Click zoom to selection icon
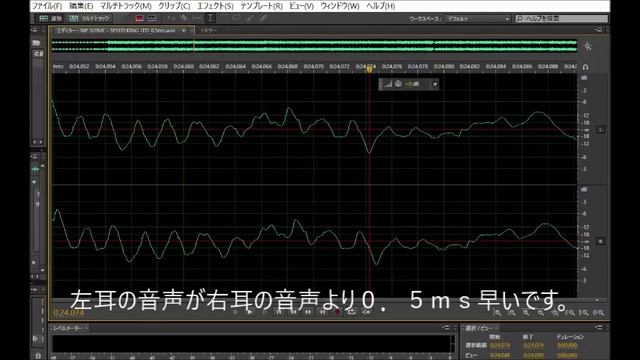This screenshot has height=360, width=640. tap(598, 313)
